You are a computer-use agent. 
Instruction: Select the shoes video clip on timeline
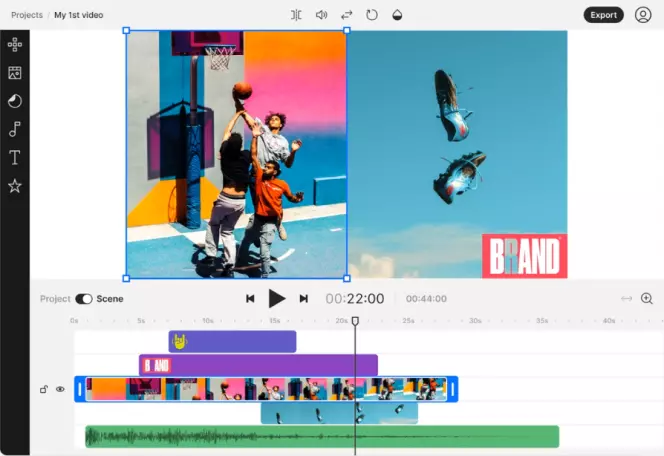click(x=339, y=414)
